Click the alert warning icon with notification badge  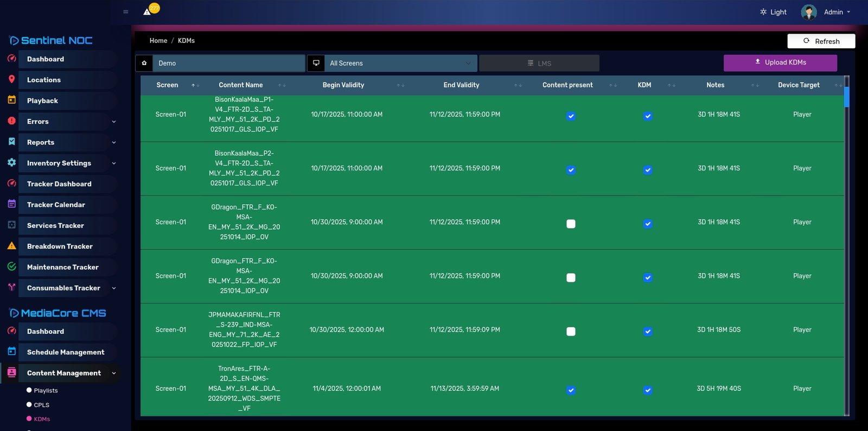tap(148, 11)
